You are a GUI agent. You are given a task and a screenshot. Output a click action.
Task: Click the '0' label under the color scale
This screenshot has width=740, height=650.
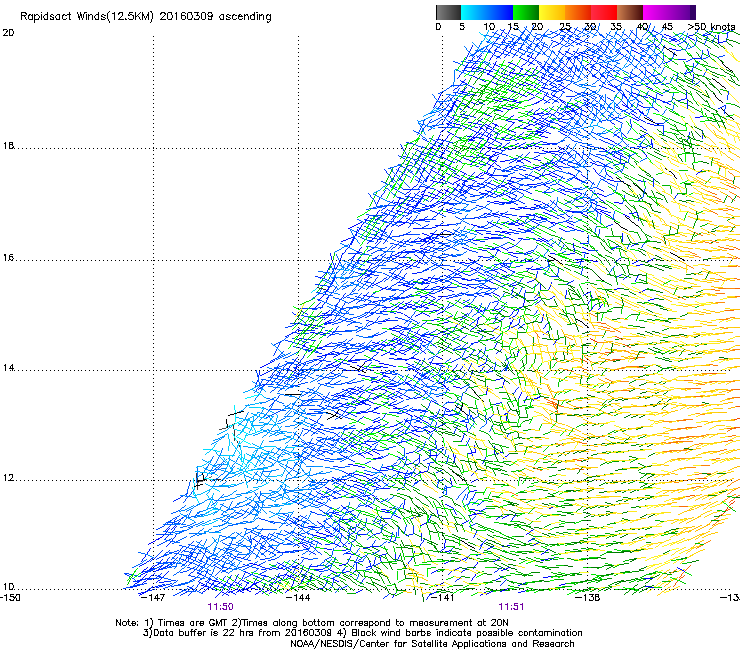(438, 27)
